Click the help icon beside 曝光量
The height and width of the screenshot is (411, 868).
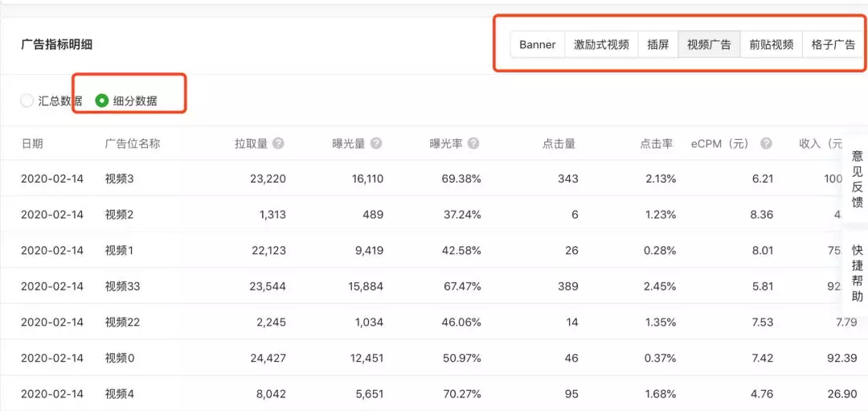tap(376, 143)
